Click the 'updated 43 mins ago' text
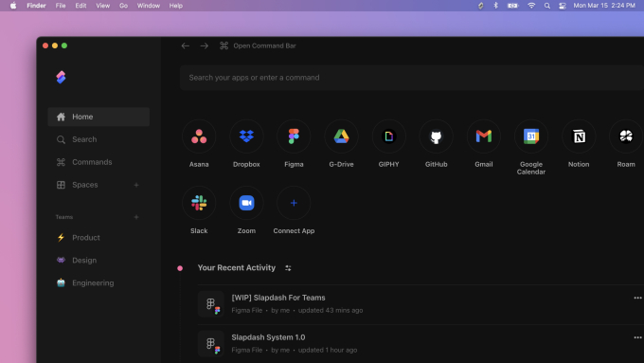 pos(331,310)
